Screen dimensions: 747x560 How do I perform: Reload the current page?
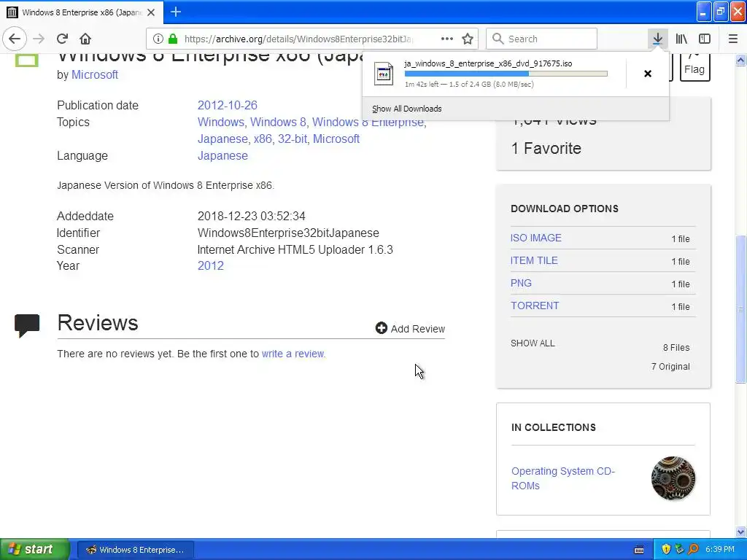click(62, 39)
